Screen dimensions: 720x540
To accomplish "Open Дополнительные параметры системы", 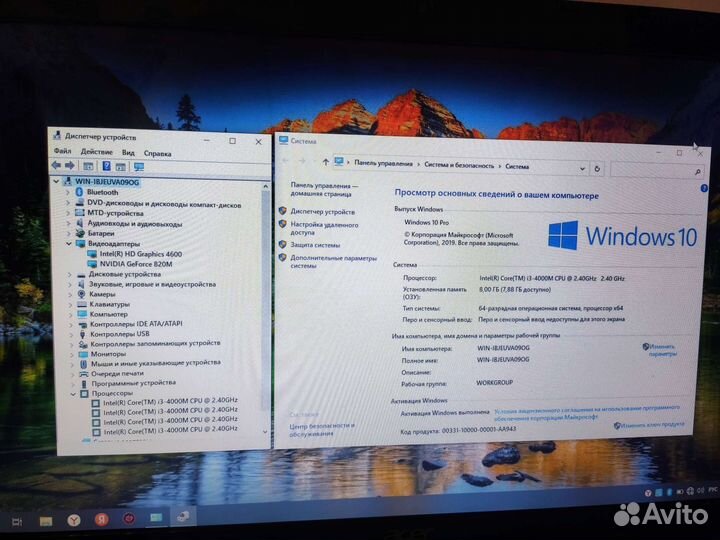I will click(x=333, y=262).
